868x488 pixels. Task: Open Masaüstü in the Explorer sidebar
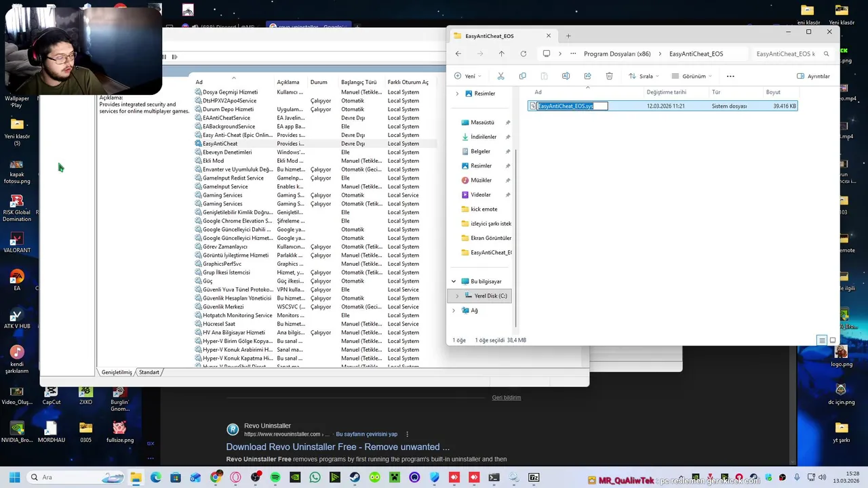482,123
